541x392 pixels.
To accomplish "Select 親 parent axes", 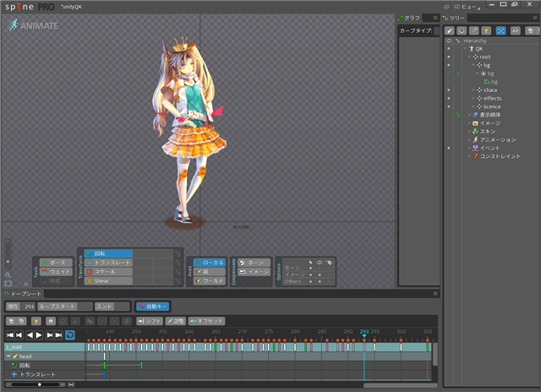I will (x=210, y=272).
